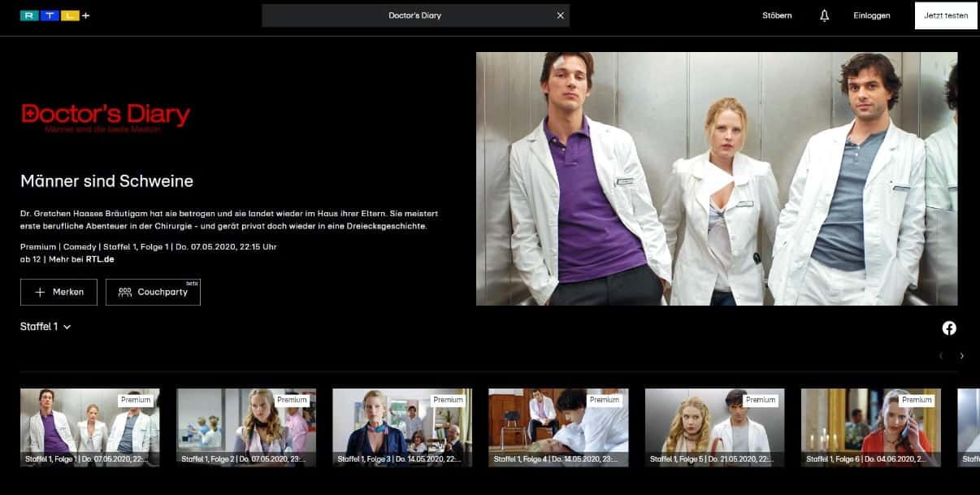Show next episodes with right arrow
Image resolution: width=980 pixels, height=495 pixels.
pyautogui.click(x=962, y=356)
